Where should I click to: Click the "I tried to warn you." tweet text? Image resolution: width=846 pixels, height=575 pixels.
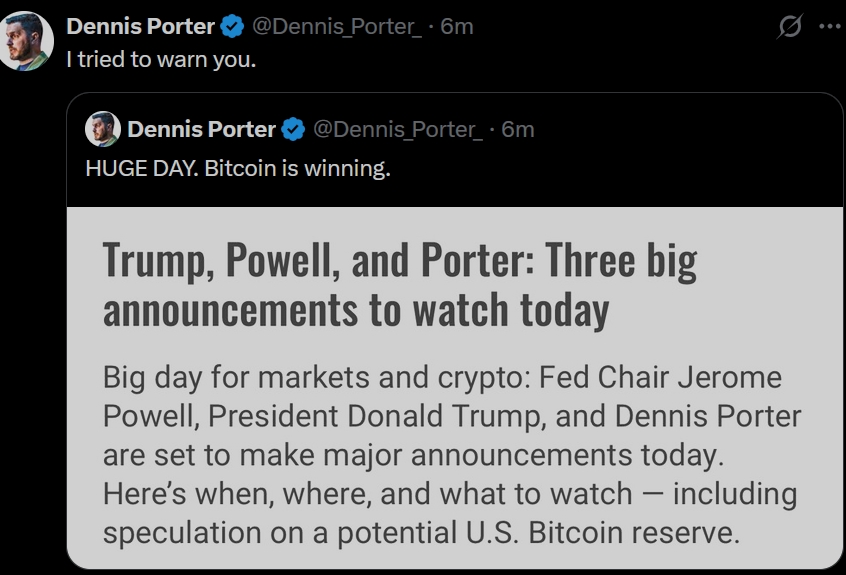pos(161,59)
